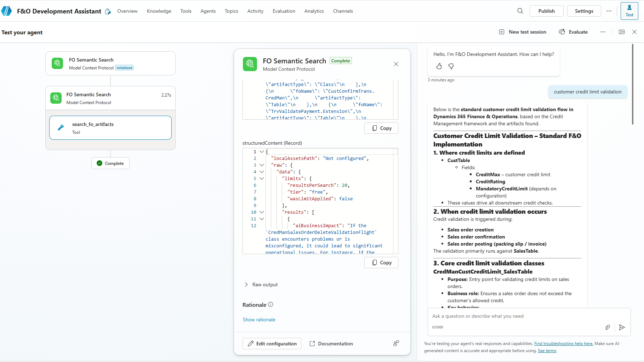Open Find troubleshooting help here link

tap(564, 344)
